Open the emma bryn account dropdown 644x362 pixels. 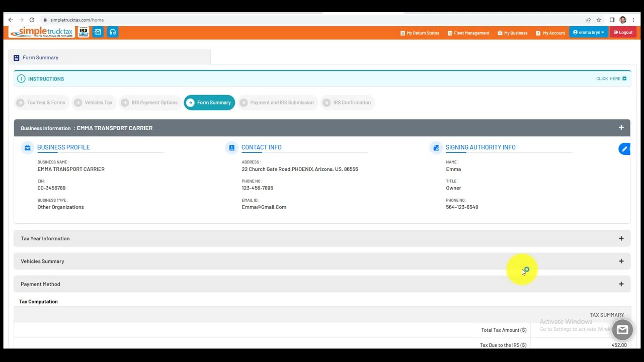tap(589, 32)
